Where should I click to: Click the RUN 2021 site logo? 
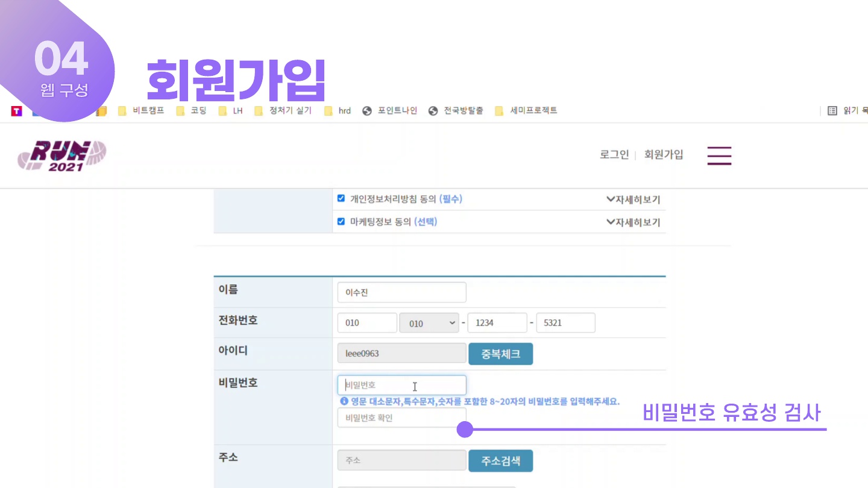tap(62, 155)
